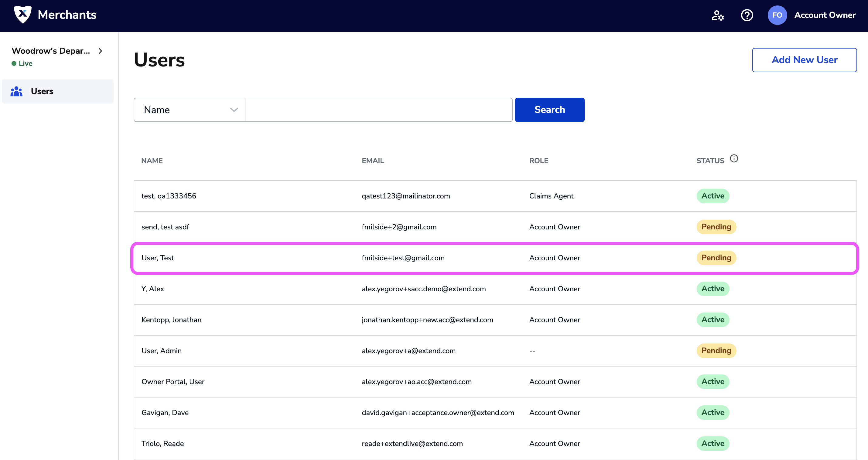
Task: Click the green Live status dot
Action: pyautogui.click(x=14, y=63)
